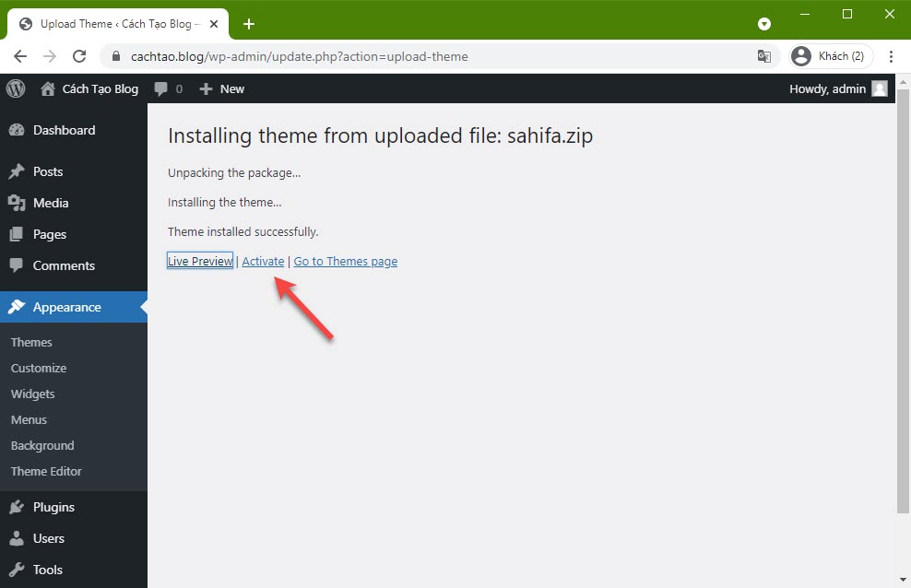Click the page vertical scrollbar thumb
This screenshot has width=911, height=588.
(903, 300)
